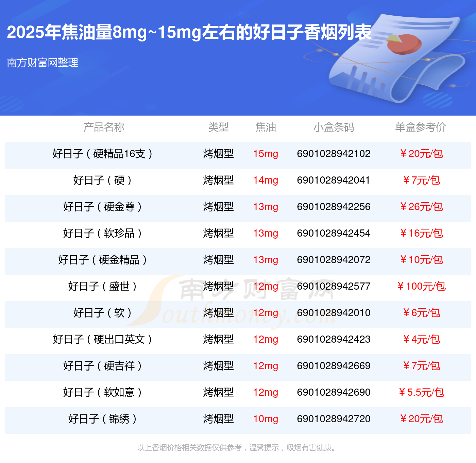Click barcode "6901028942010"
Screen dimensions: 476x463
tap(334, 313)
